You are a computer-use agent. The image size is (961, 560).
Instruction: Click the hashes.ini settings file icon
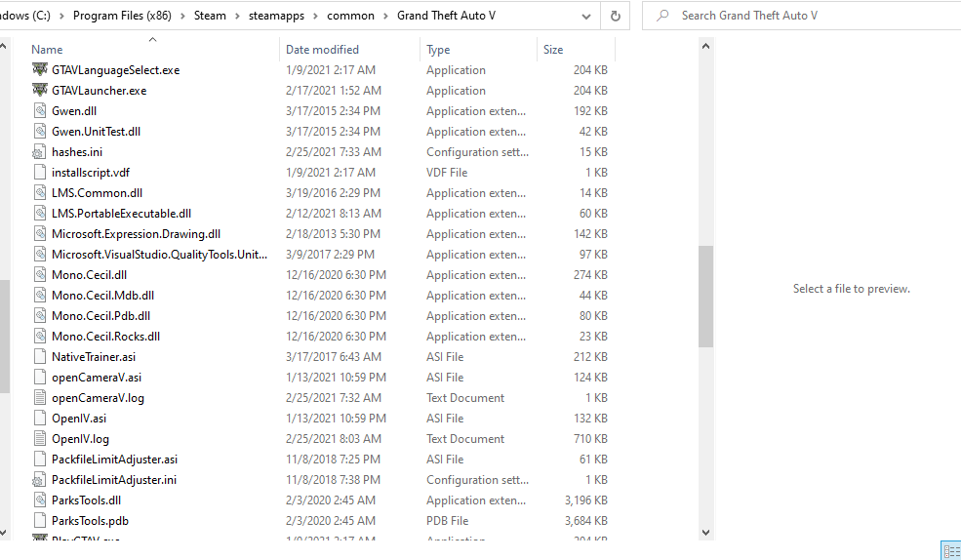(x=39, y=152)
